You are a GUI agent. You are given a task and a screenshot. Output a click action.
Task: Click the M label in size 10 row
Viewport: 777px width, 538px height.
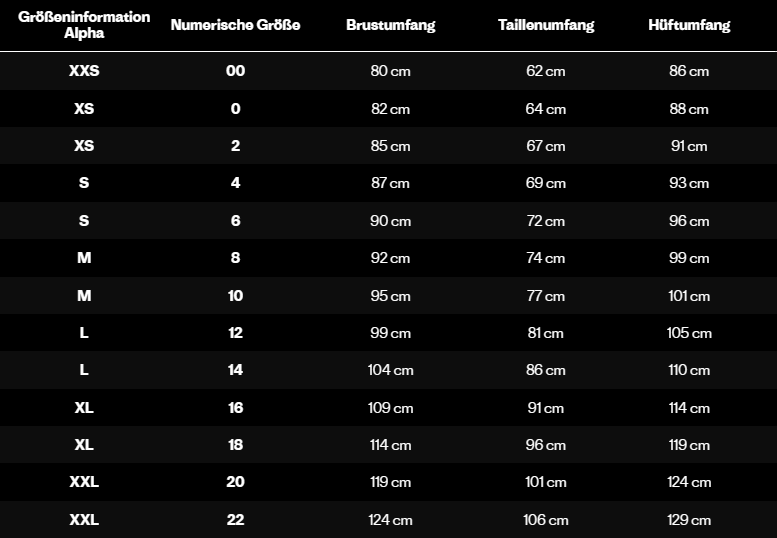click(x=84, y=296)
